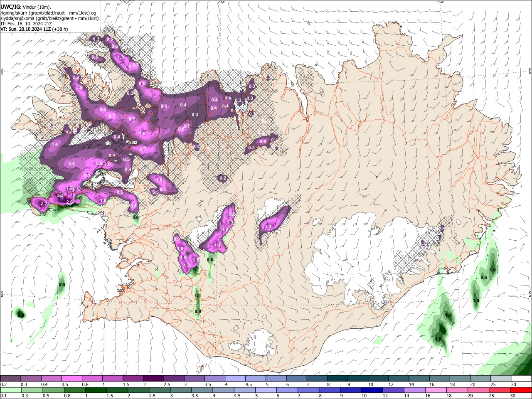This screenshot has width=532, height=399.
Task: Click the 0.2 label on the snow scale
Action: coord(3,384)
